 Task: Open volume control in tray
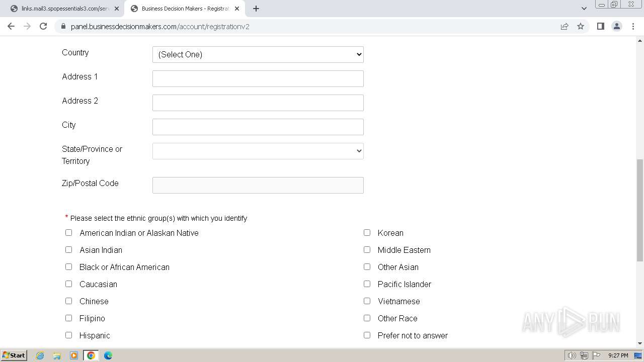click(x=572, y=355)
